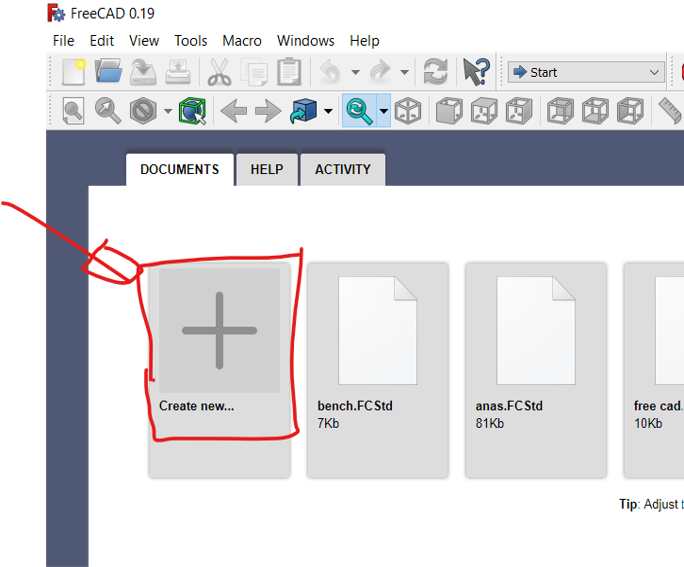
Task: Click the bench.FCStd file name
Action: coord(355,406)
